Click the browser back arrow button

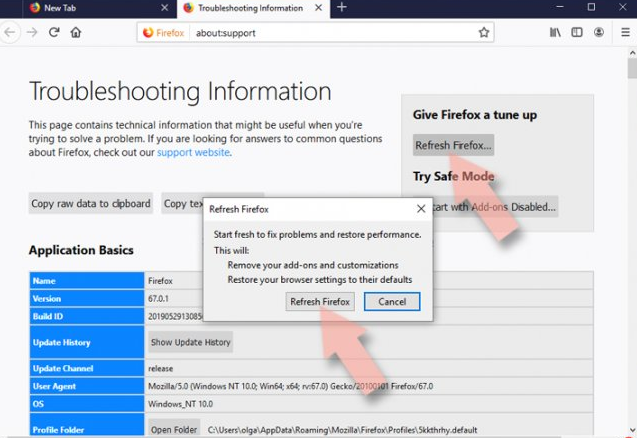pyautogui.click(x=11, y=32)
